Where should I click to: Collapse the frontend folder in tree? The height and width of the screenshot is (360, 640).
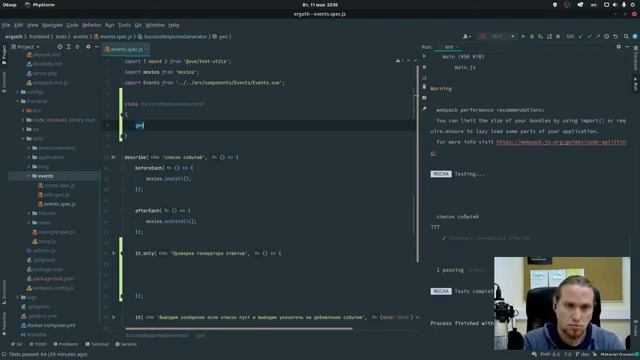coord(18,101)
